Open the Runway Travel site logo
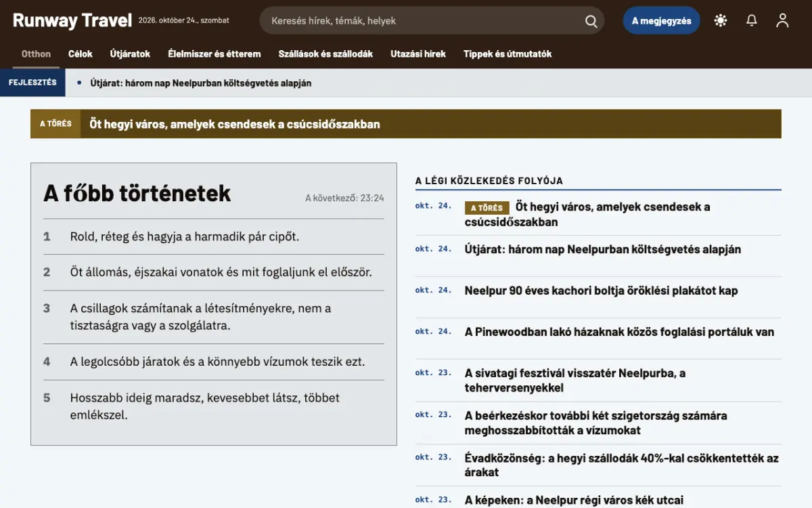The width and height of the screenshot is (812, 508). tap(72, 20)
